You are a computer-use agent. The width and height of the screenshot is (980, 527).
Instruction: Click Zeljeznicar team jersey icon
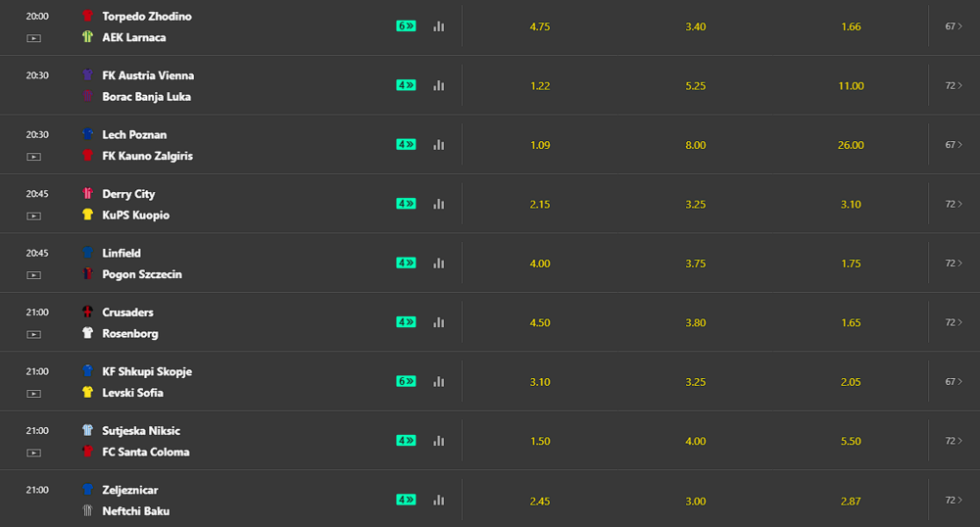click(x=87, y=489)
